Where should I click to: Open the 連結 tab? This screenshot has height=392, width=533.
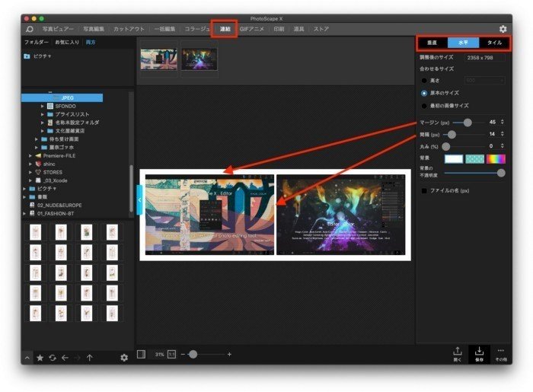click(x=225, y=29)
